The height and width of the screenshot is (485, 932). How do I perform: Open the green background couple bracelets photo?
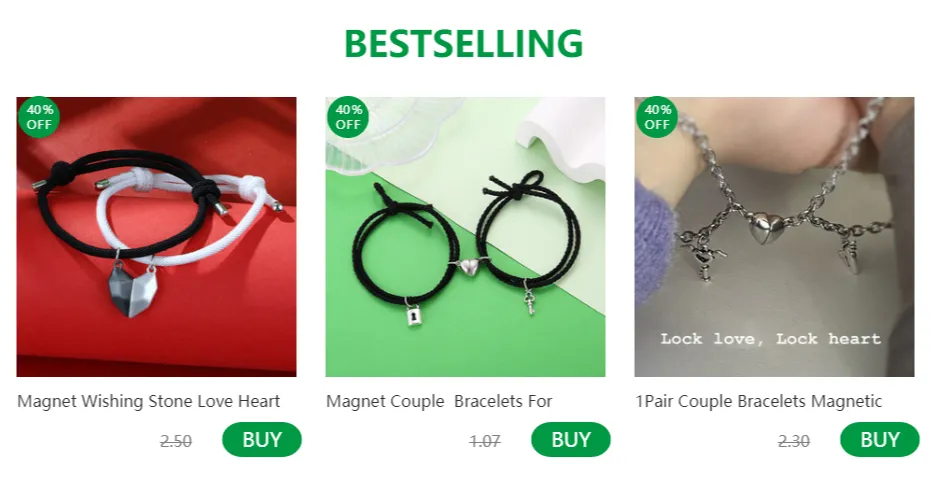[465, 237]
